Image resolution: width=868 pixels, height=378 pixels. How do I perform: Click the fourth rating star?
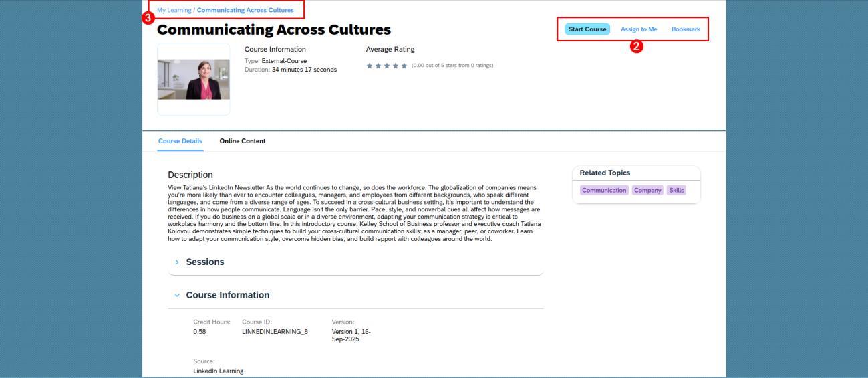395,65
